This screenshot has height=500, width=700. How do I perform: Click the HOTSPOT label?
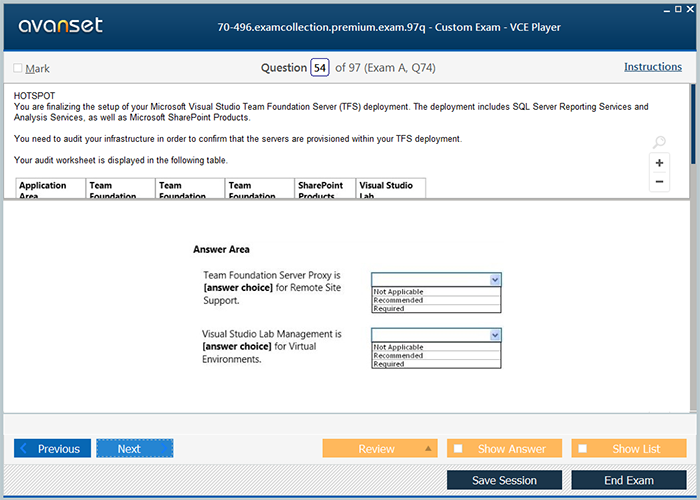pos(34,96)
